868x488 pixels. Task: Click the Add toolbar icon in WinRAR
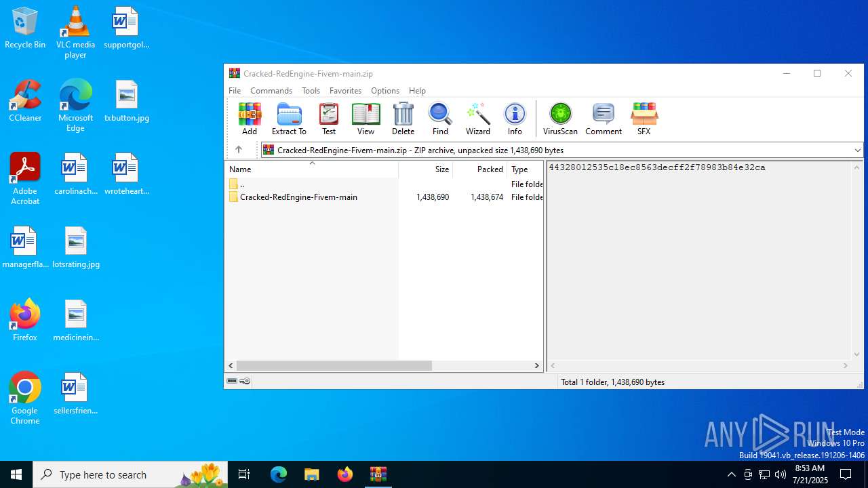tap(250, 119)
